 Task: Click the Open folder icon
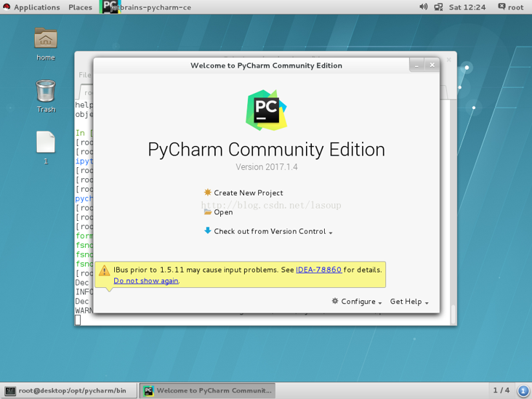(x=208, y=211)
